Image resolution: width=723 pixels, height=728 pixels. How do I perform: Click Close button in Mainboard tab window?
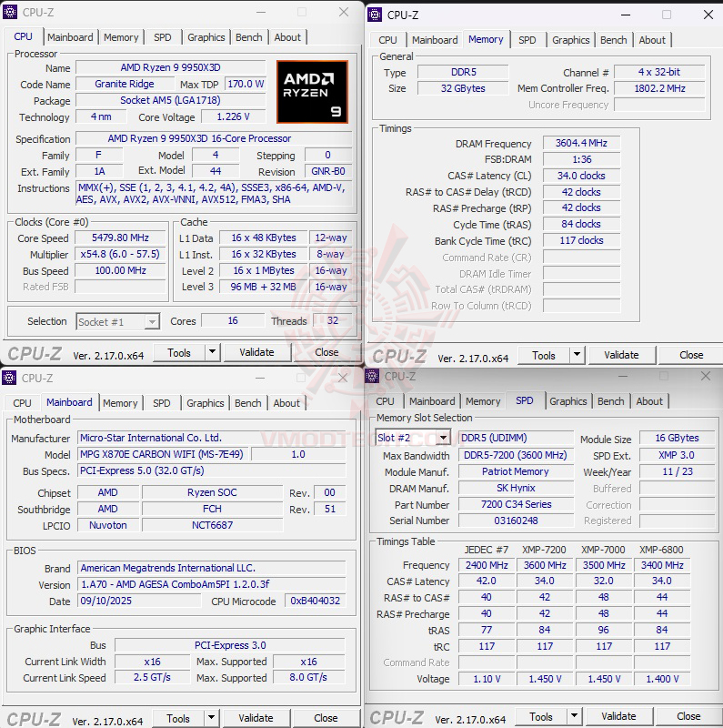coord(326,718)
